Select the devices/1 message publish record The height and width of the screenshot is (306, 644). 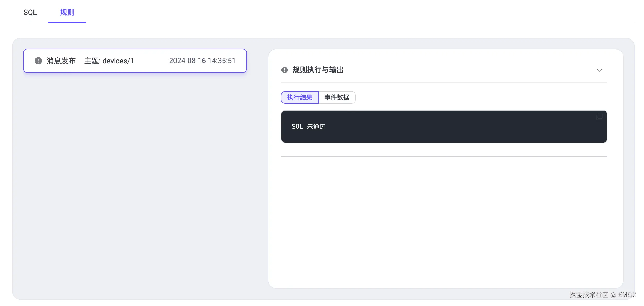pos(135,61)
